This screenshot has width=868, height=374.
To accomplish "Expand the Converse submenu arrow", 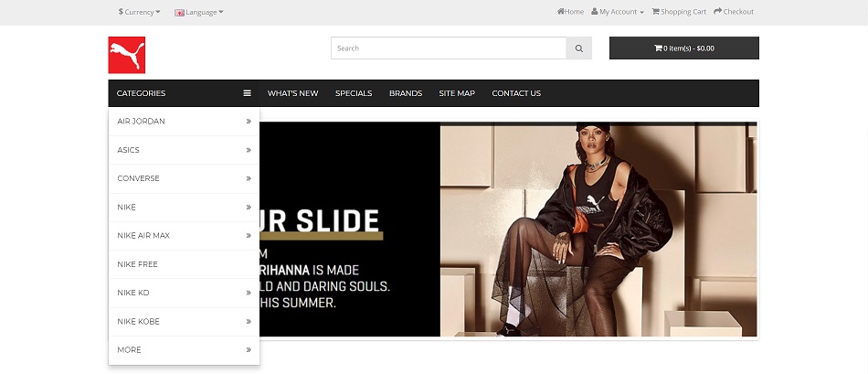I will (249, 178).
